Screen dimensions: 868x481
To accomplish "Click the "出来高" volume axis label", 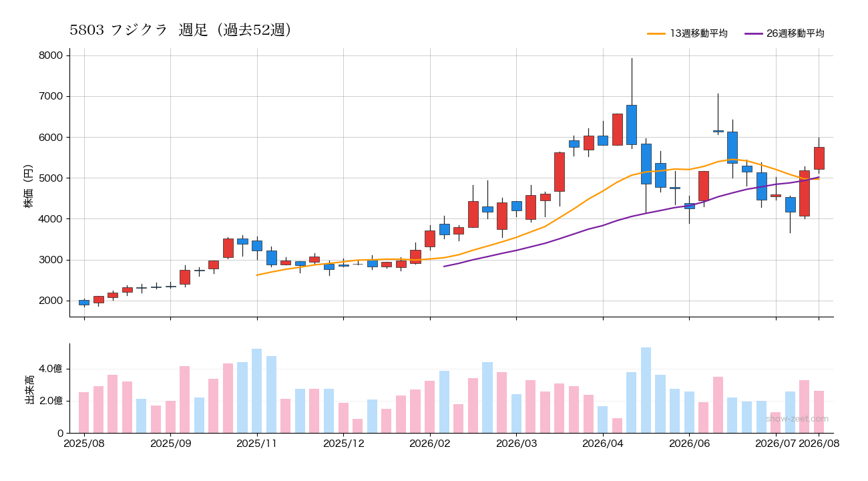I will 29,390.
